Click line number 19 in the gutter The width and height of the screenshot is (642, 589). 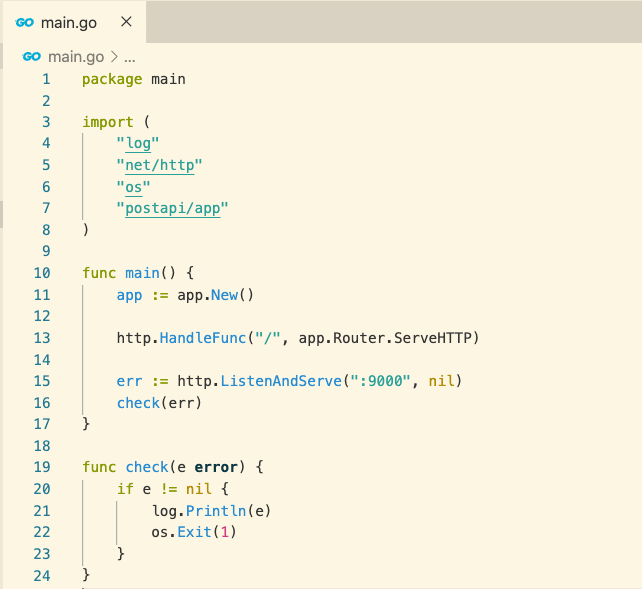[42, 467]
